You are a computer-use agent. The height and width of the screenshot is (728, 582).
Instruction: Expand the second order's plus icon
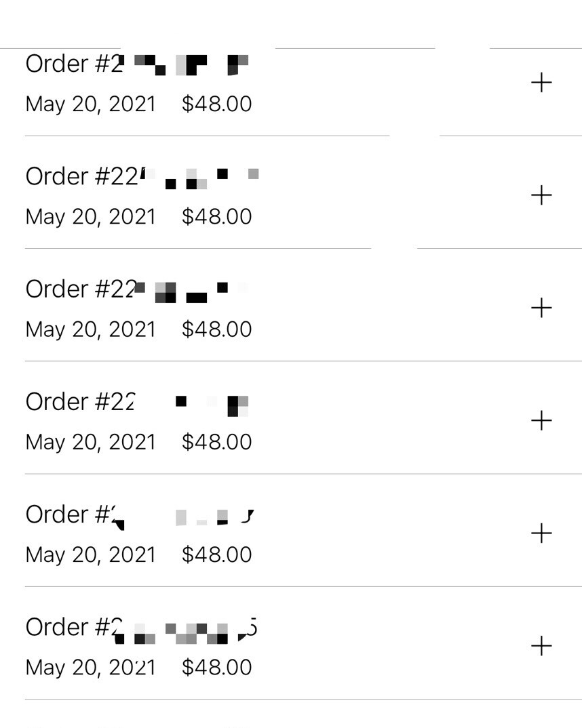click(x=541, y=195)
